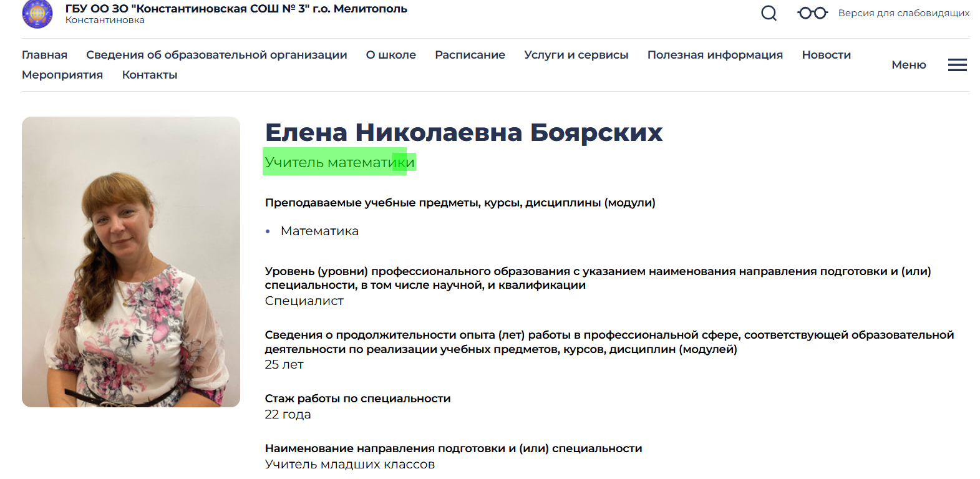Screen dimensions: 980x479
Task: Open the hamburger menu icon
Action: click(x=958, y=65)
